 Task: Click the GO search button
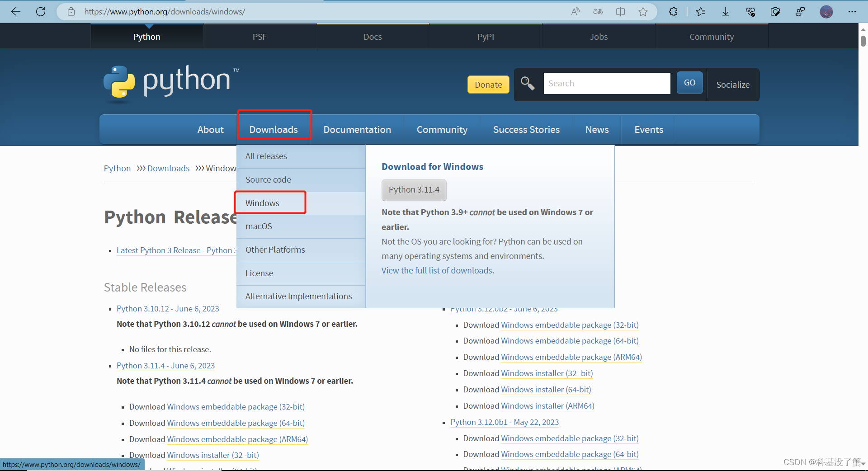pos(689,83)
